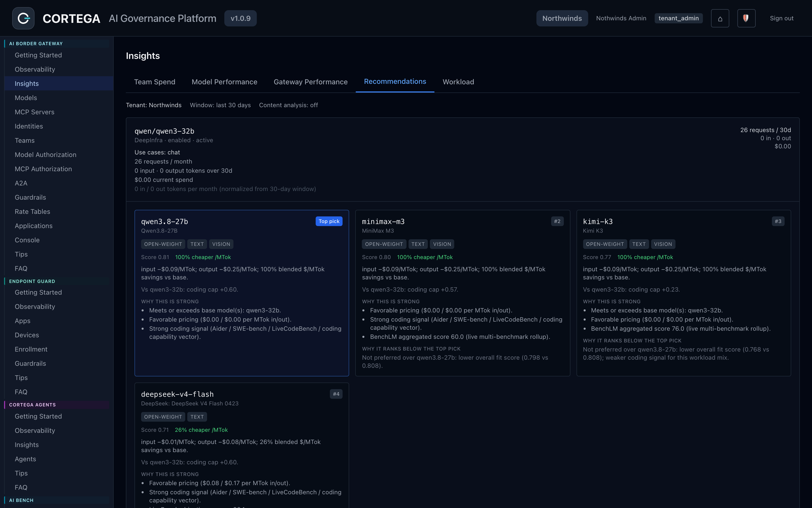The height and width of the screenshot is (508, 812).
Task: Click the #2 rank badge
Action: pos(557,221)
